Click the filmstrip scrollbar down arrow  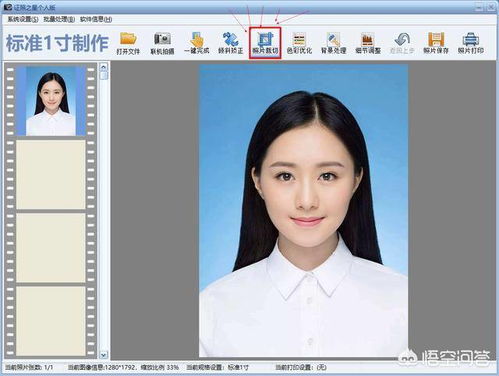click(104, 355)
